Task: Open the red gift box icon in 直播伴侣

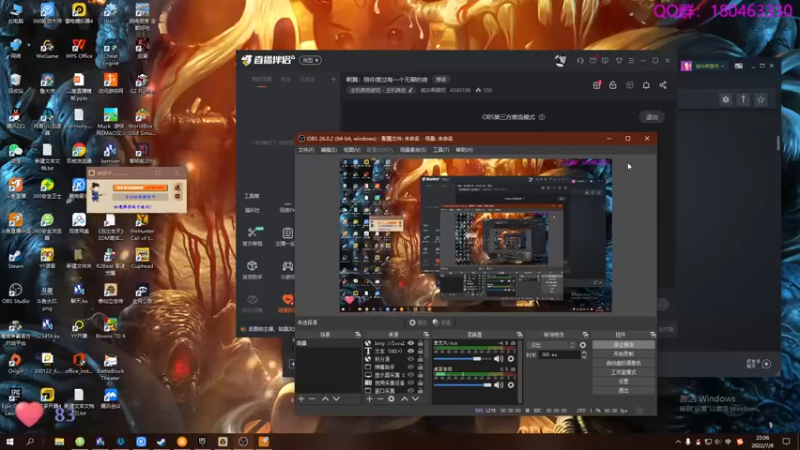Action: click(596, 85)
